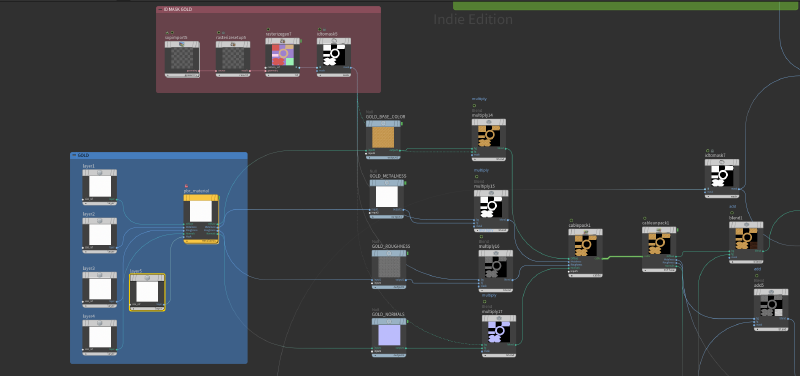Collapse the ID MASK GOLD network box
The width and height of the screenshot is (800, 376).
click(160, 9)
